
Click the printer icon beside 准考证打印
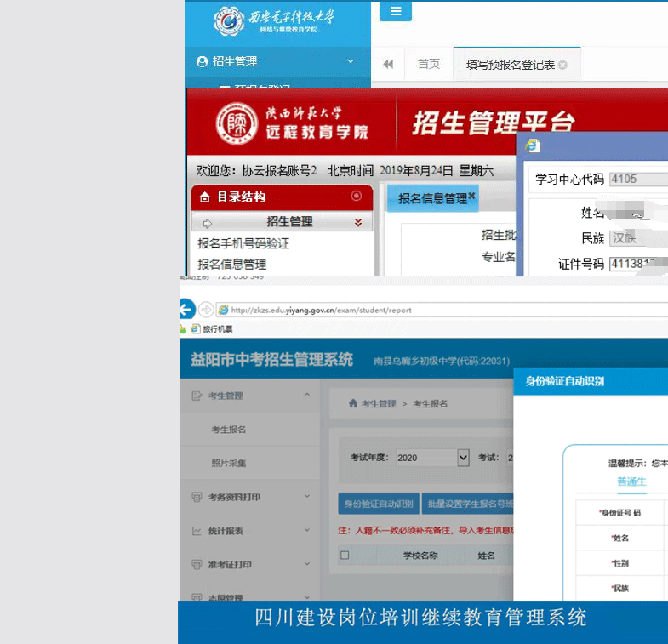(197, 564)
